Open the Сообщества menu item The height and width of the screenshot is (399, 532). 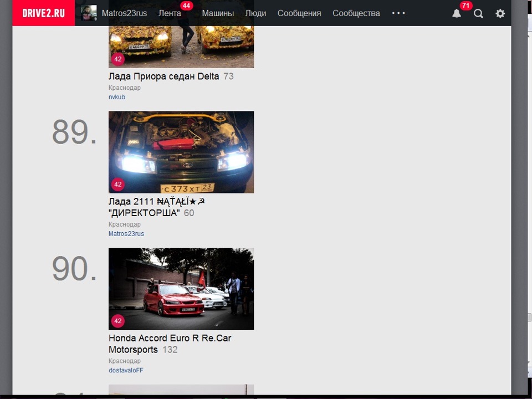356,13
